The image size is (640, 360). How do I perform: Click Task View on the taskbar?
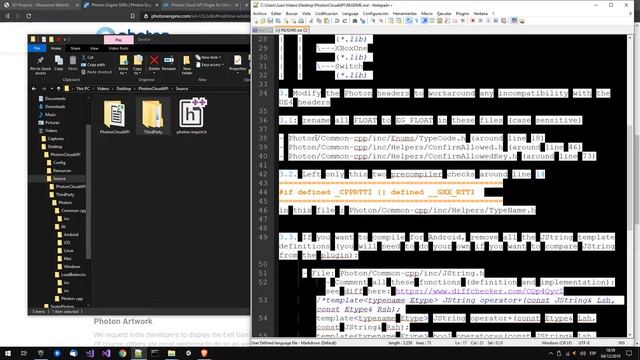click(24, 353)
